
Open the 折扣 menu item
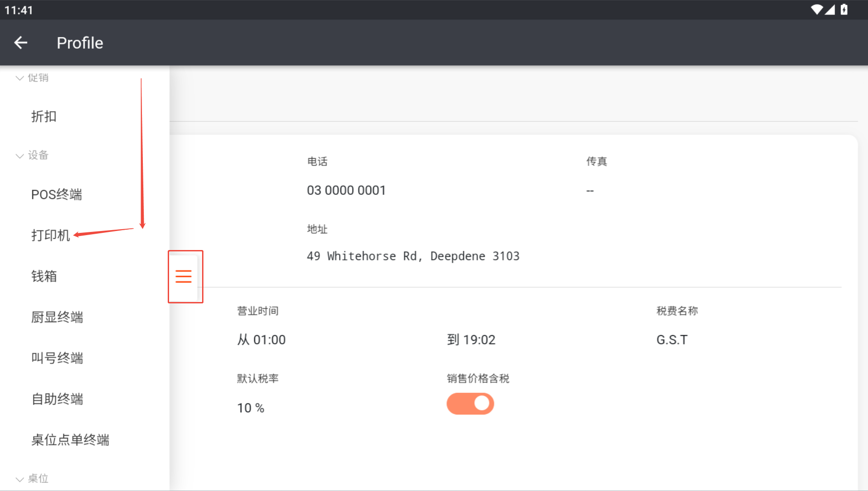44,117
